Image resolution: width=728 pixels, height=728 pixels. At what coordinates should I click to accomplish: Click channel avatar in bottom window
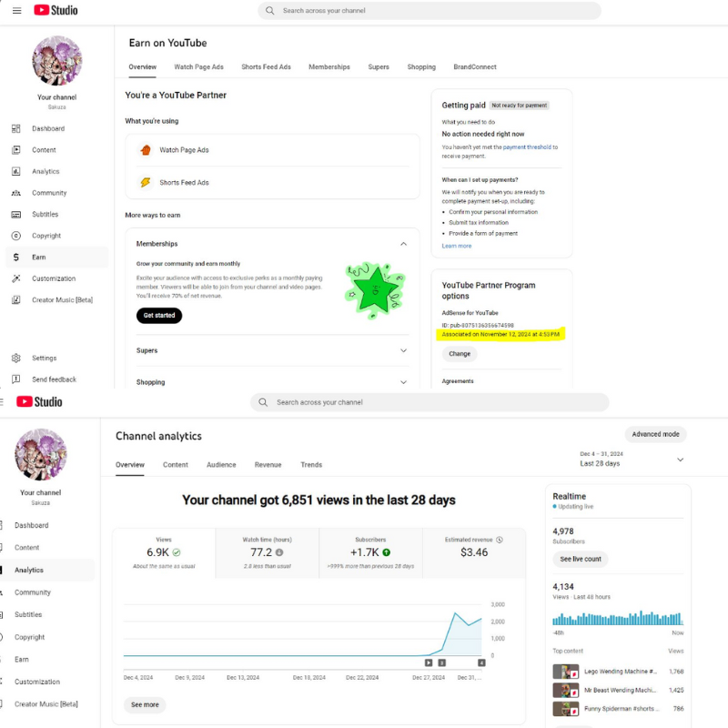click(x=41, y=454)
